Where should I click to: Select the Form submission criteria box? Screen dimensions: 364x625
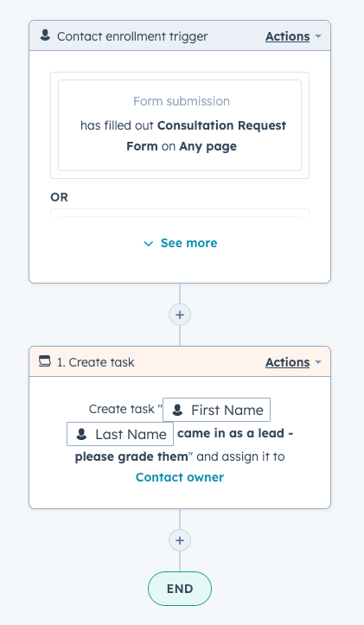click(180, 125)
